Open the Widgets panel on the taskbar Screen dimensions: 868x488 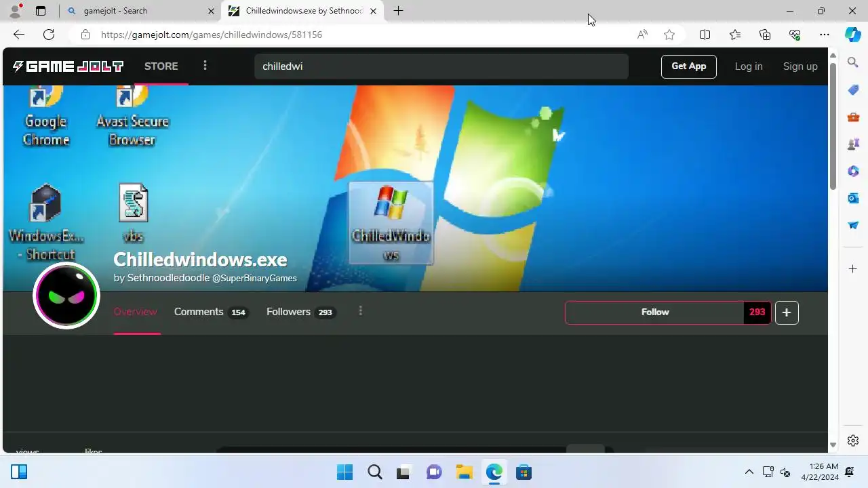click(x=19, y=472)
